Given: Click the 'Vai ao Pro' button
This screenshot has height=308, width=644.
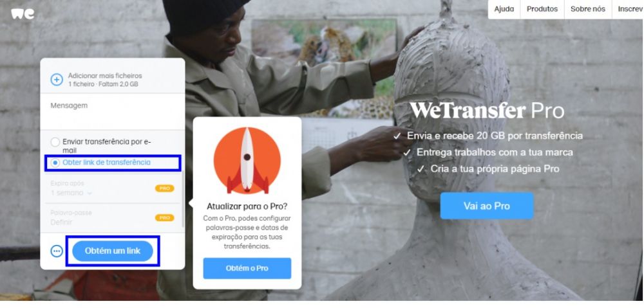Looking at the screenshot, I should tap(487, 206).
